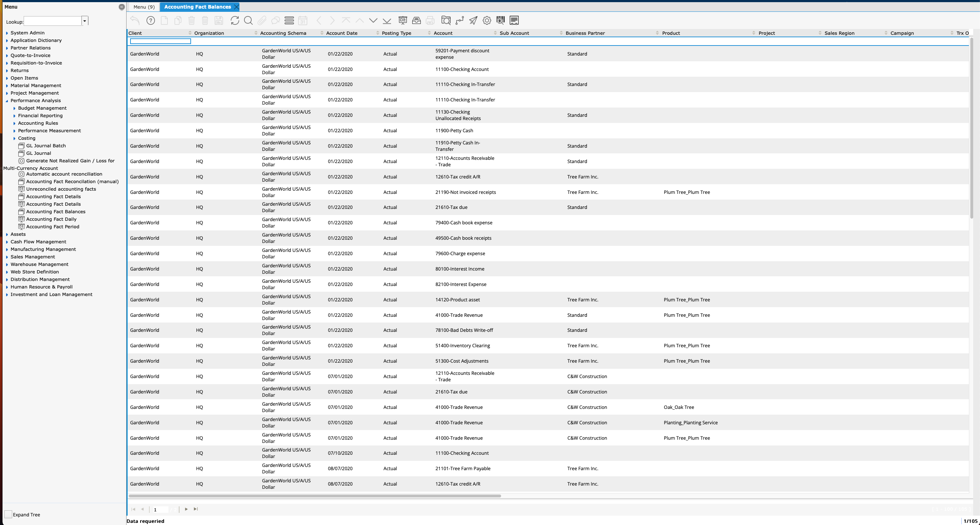Collapse the Performance Analysis tree node
Viewport: 980px width, 525px height.
tap(7, 101)
